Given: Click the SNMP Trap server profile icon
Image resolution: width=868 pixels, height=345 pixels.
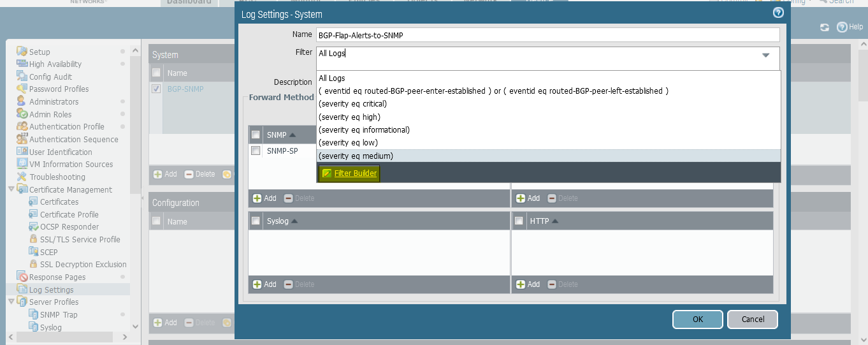Looking at the screenshot, I should click(x=34, y=314).
